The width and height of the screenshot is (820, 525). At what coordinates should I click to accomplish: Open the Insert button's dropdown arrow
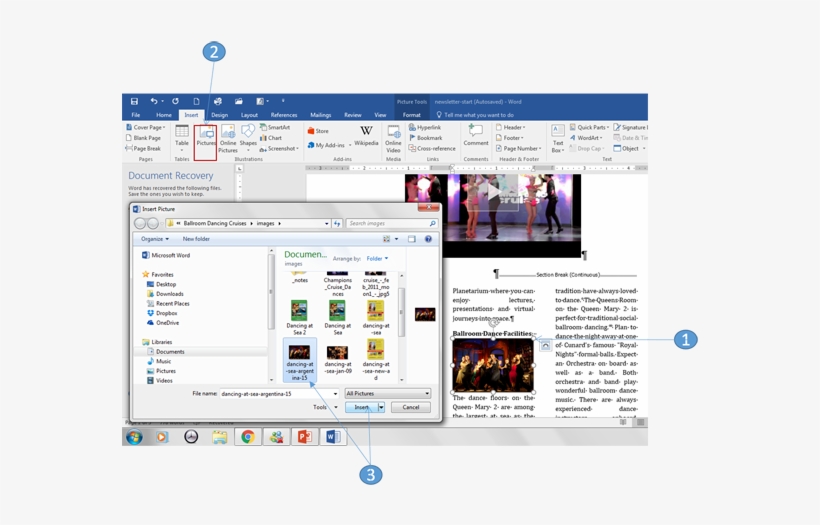point(381,407)
